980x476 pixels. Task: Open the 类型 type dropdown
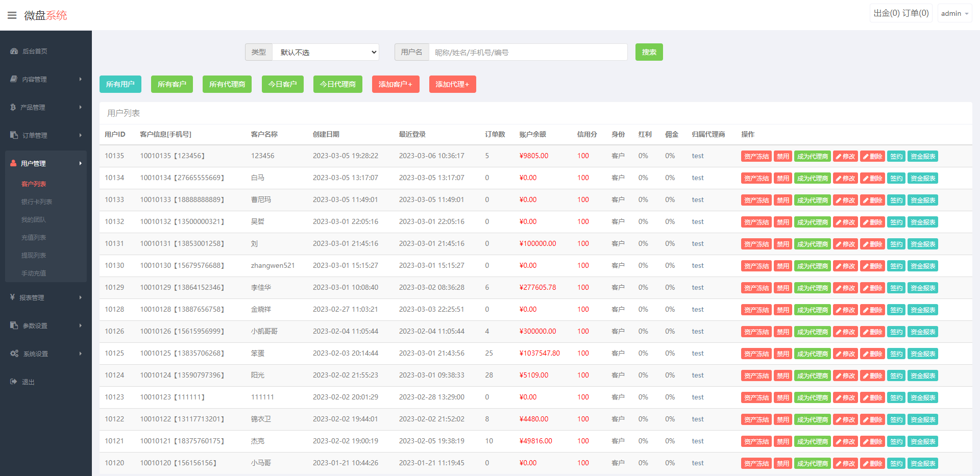tap(326, 52)
